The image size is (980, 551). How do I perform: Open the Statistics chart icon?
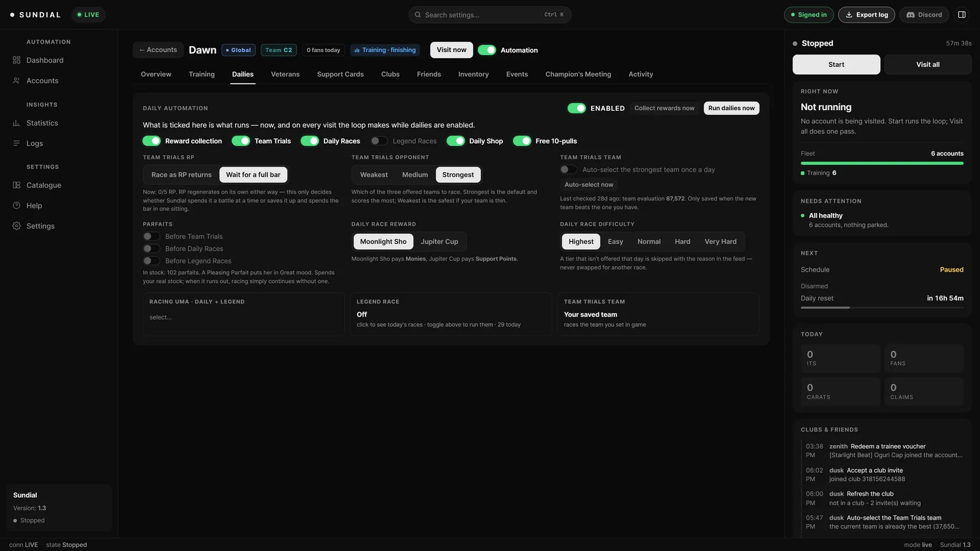click(17, 123)
